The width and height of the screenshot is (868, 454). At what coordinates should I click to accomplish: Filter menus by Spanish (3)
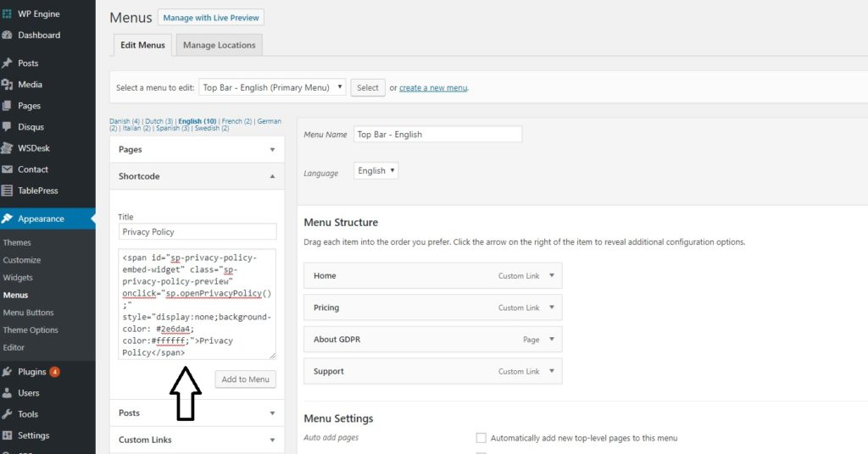(x=173, y=128)
